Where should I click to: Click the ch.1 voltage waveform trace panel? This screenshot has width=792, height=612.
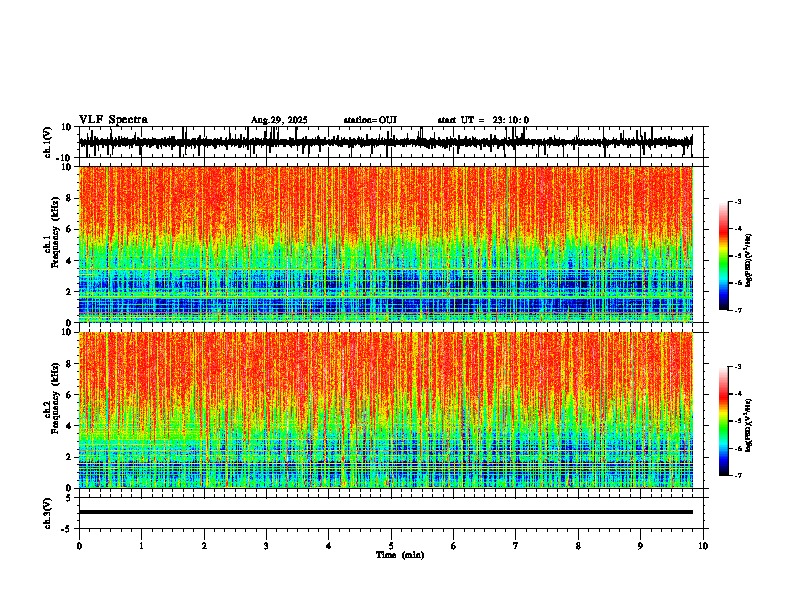393,142
